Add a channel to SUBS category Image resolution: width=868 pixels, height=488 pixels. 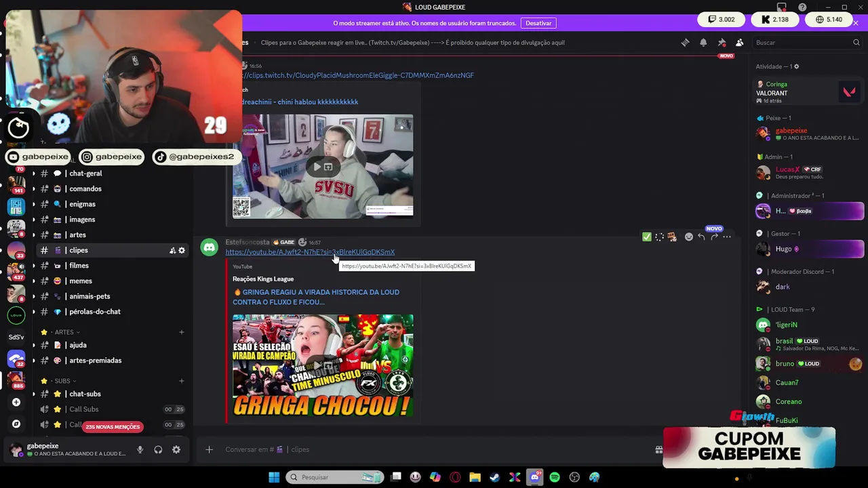(181, 381)
